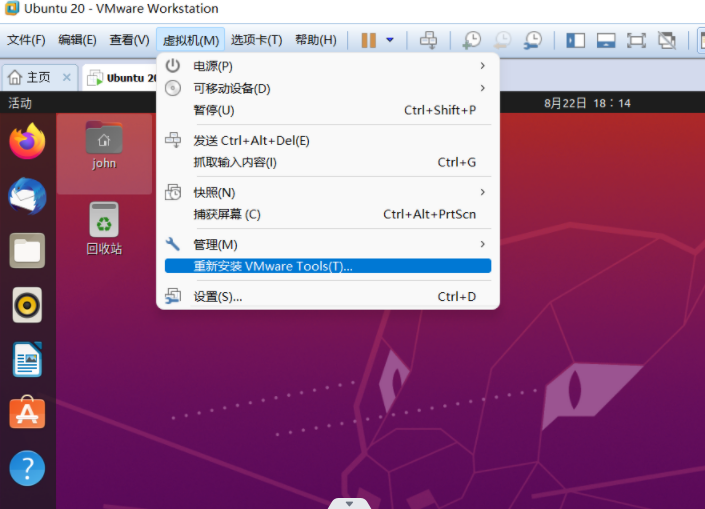Viewport: 705px width, 509px height.
Task: Toggle the thumbnail bar view icon
Action: click(606, 40)
